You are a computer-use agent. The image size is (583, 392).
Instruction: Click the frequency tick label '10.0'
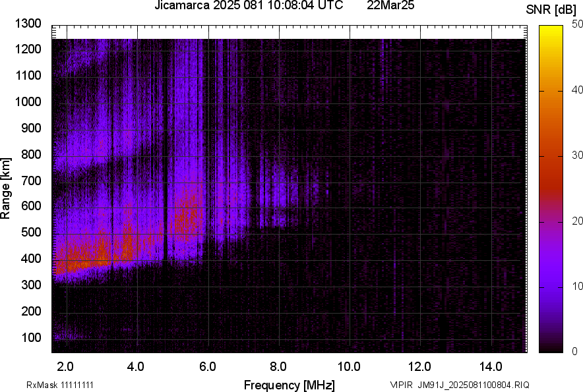coord(349,367)
